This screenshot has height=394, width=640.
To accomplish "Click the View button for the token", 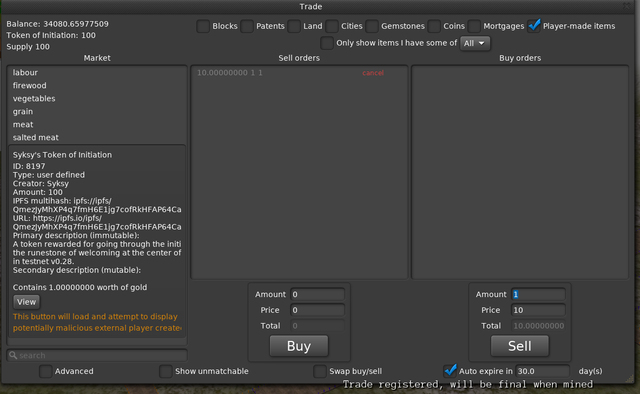I will (x=27, y=302).
